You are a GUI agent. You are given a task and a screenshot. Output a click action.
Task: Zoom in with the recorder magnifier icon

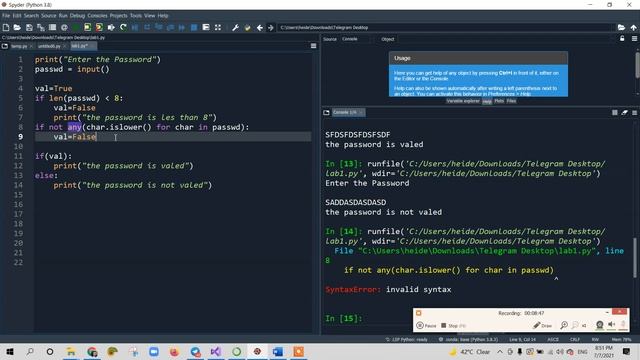click(x=564, y=325)
